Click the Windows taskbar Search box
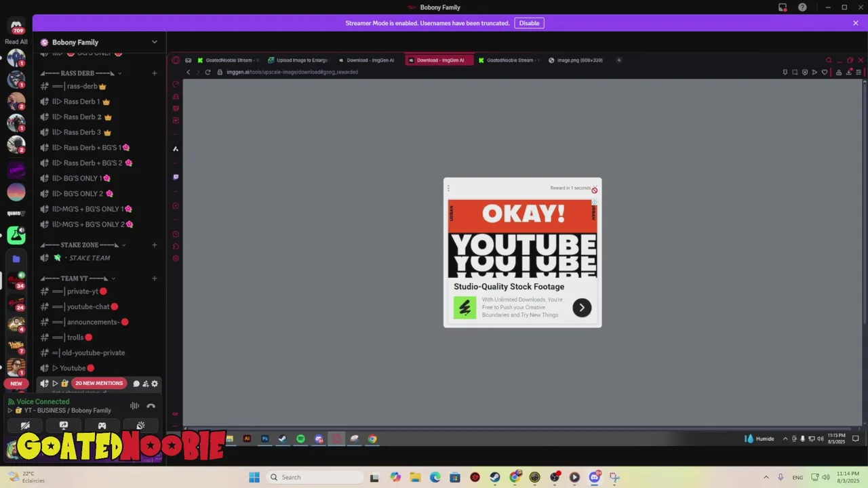Screen dimensions: 868x488 tap(314, 477)
